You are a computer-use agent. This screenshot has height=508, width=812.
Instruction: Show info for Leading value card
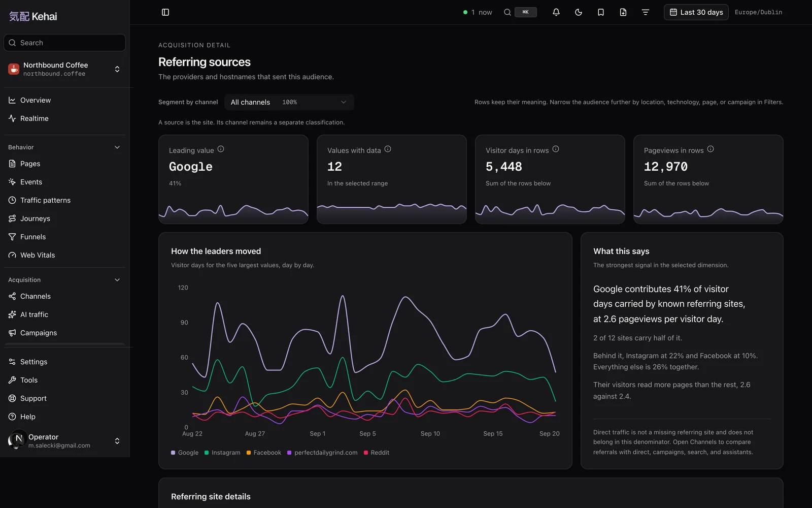(x=221, y=149)
